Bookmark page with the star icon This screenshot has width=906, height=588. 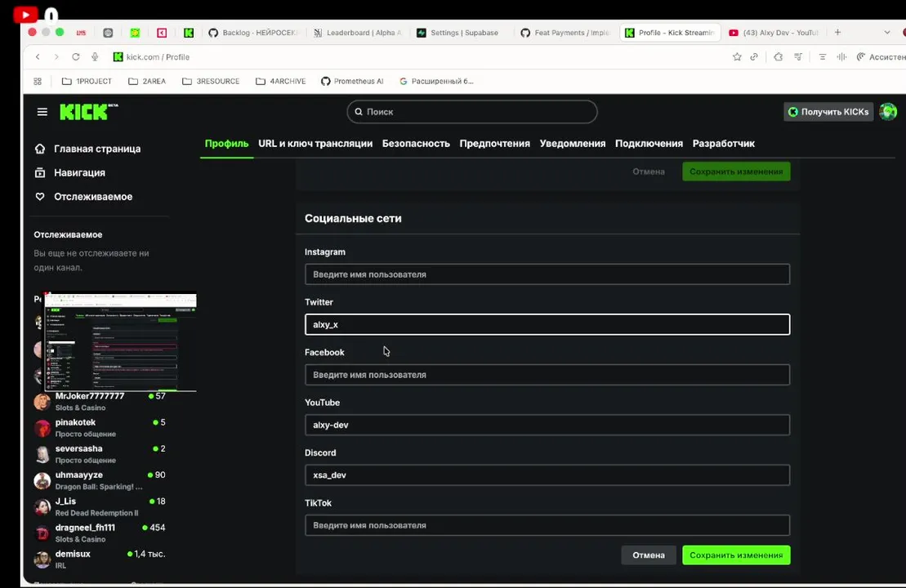click(737, 56)
